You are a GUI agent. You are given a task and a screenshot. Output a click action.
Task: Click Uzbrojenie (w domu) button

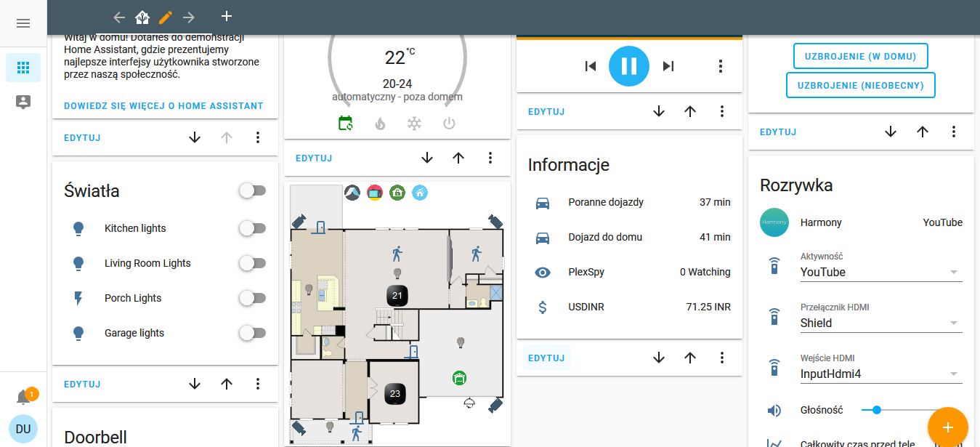(x=860, y=56)
